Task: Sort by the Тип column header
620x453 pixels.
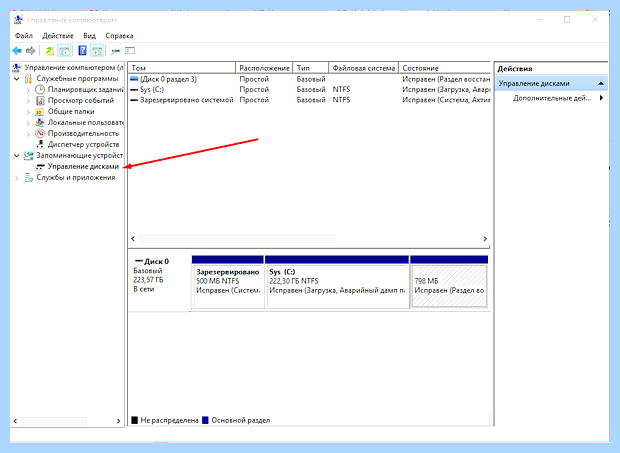Action: [x=311, y=68]
